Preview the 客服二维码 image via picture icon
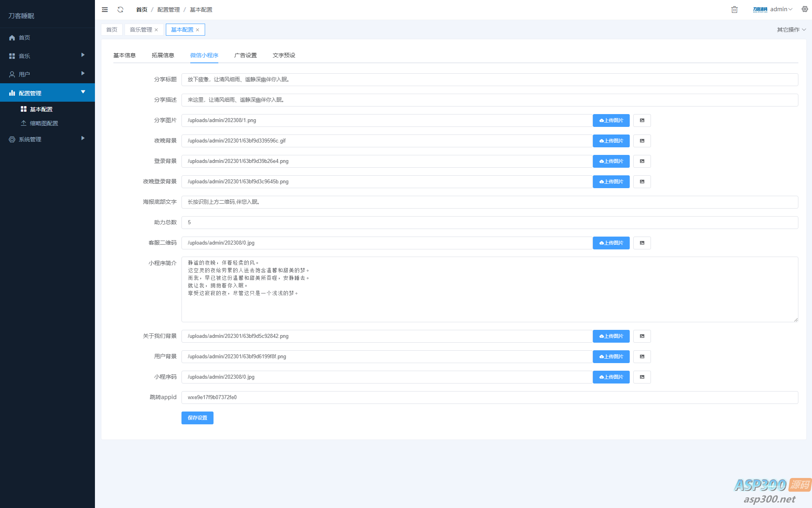The height and width of the screenshot is (508, 812). (x=642, y=243)
